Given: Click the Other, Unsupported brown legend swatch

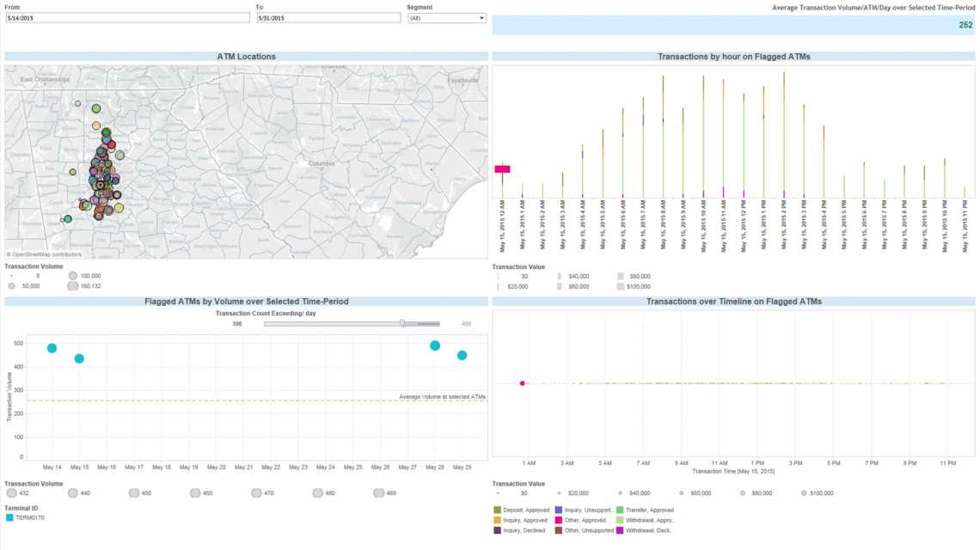Looking at the screenshot, I should 559,529.
